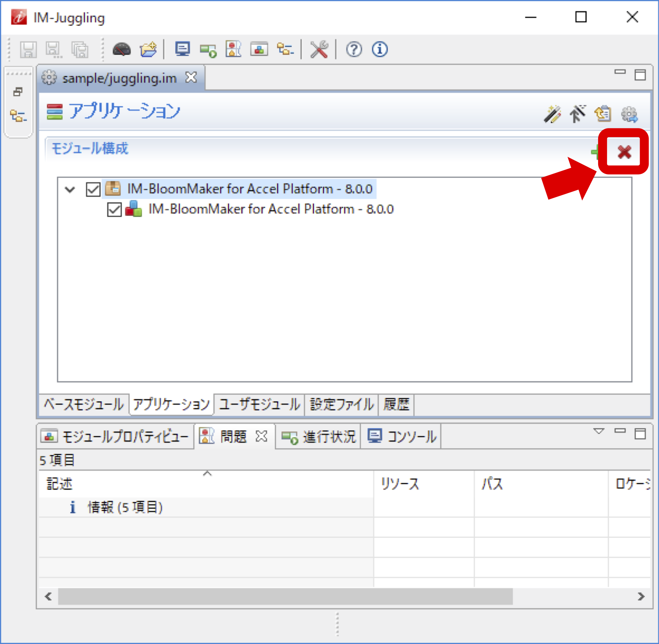
Task: Click the restore view icon in left sidebar
Action: pos(18,92)
